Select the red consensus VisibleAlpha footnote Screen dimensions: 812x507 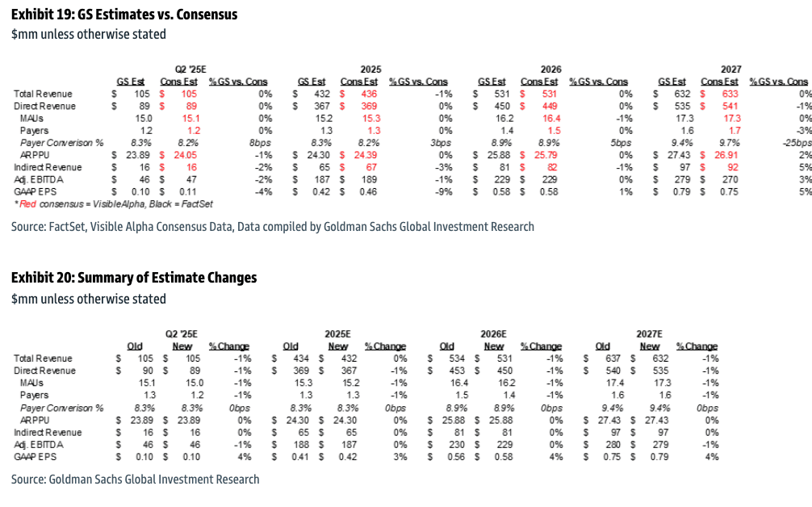point(103,205)
